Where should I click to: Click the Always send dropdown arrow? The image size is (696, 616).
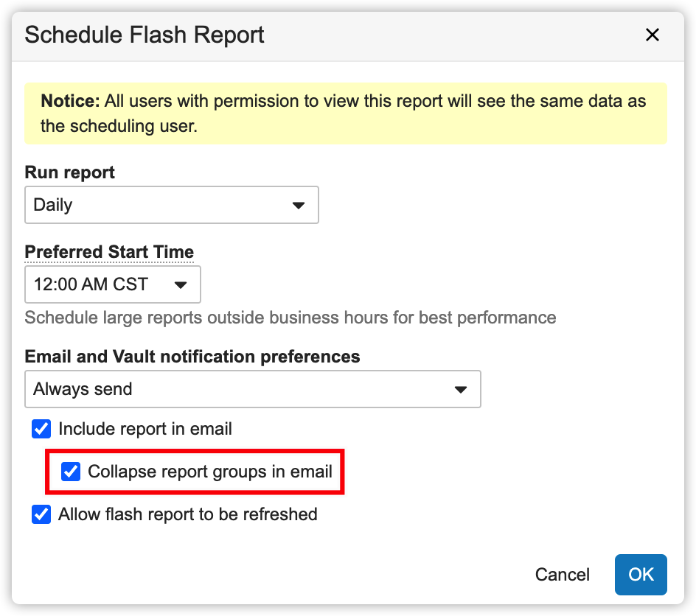click(x=461, y=390)
